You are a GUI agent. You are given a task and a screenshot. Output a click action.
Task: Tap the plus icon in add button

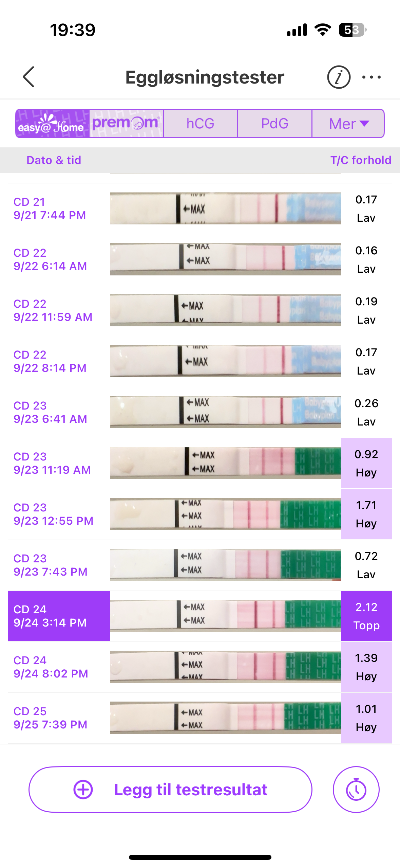pos(83,790)
